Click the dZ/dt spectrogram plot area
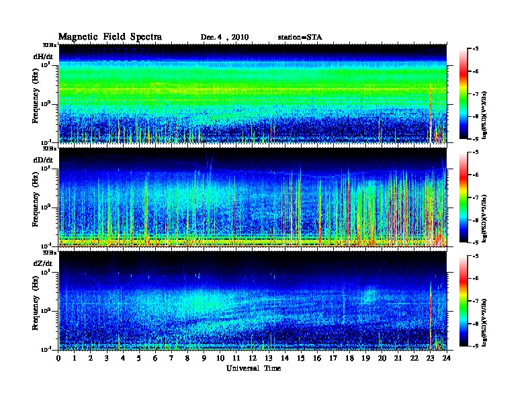This screenshot has height=411, width=532. [253, 301]
